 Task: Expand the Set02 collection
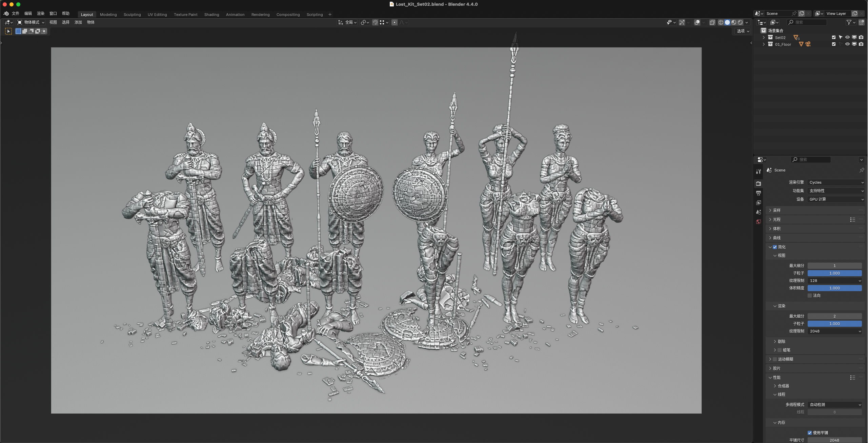764,38
